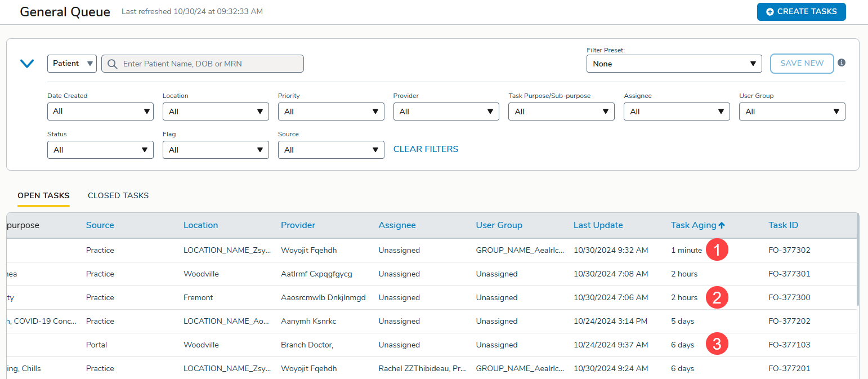Image resolution: width=868 pixels, height=379 pixels.
Task: Click red badge number 3
Action: 717,345
